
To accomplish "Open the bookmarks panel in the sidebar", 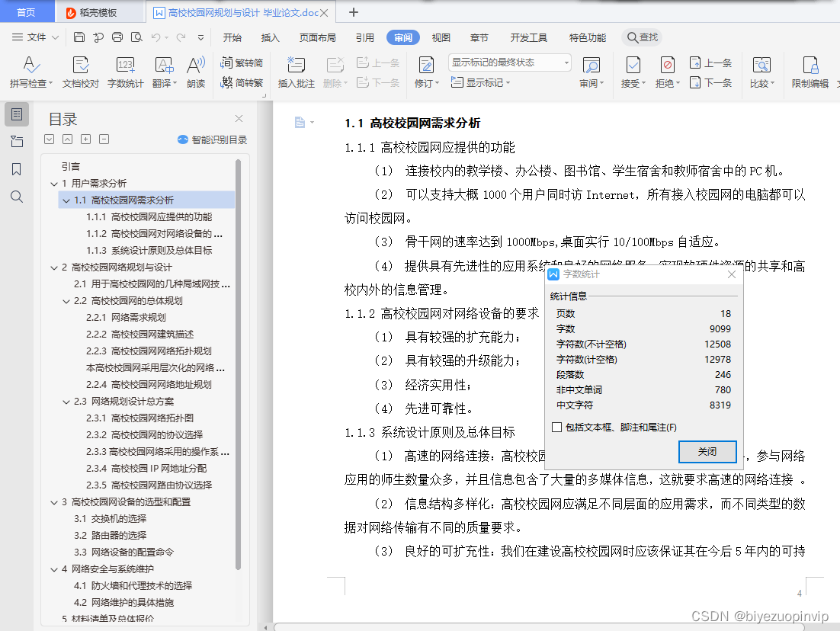I will (17, 169).
